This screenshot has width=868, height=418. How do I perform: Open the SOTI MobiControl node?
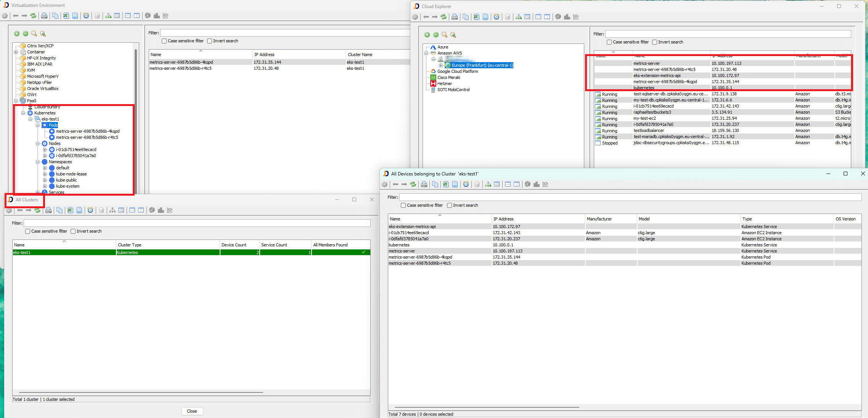pos(453,90)
